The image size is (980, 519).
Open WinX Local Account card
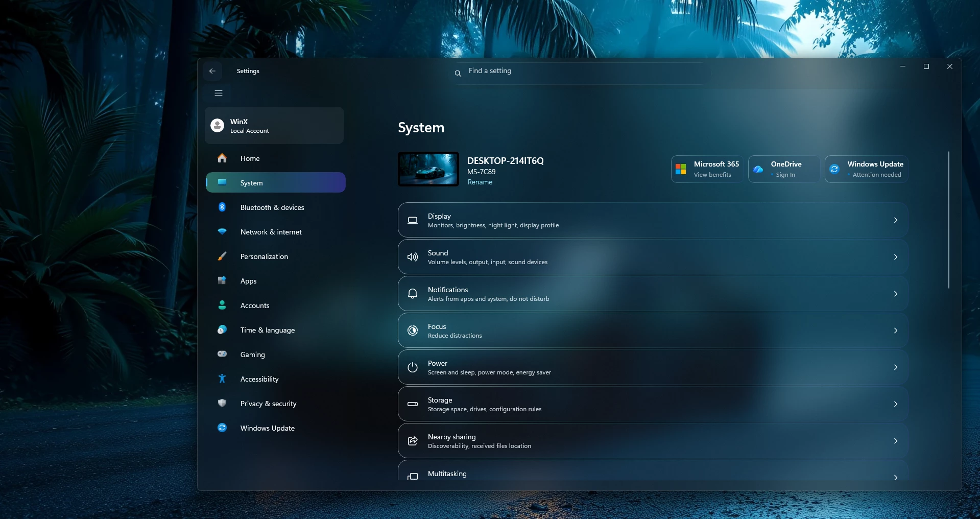(x=274, y=126)
